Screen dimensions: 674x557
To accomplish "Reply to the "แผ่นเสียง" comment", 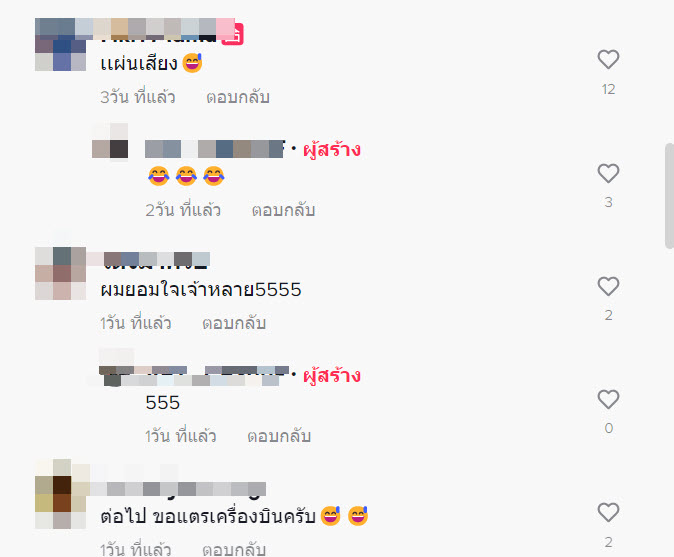I will 238,97.
